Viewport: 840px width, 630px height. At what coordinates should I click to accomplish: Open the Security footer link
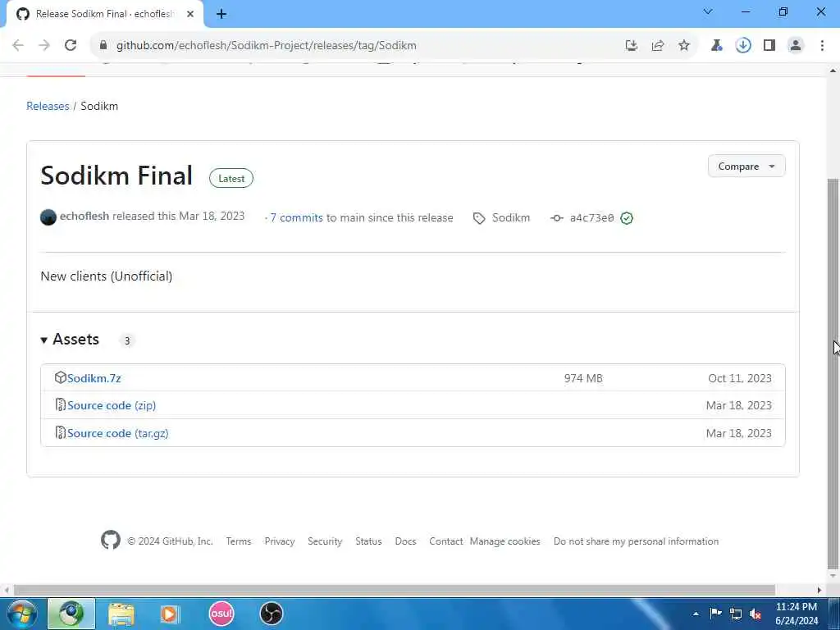[325, 541]
